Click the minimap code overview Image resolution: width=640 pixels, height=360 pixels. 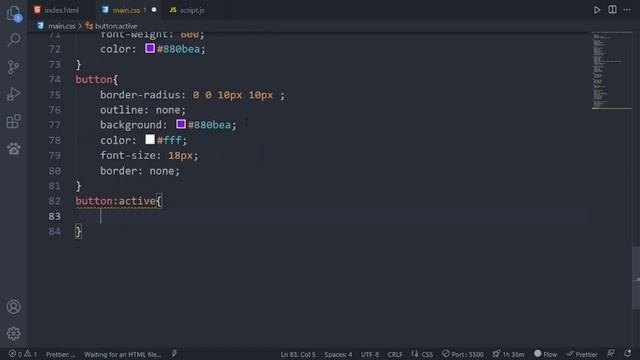pyautogui.click(x=611, y=71)
